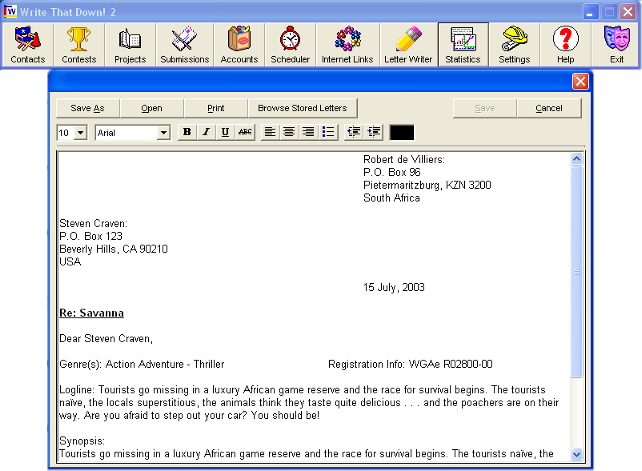
Task: Align text left
Action: tap(270, 132)
